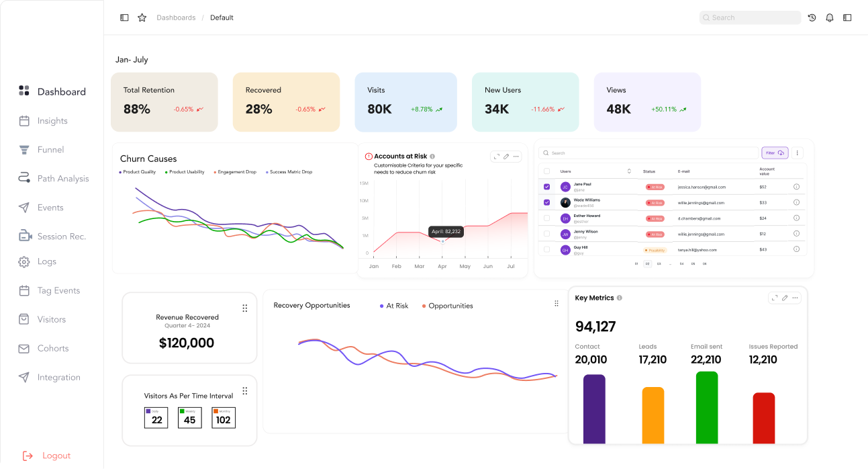Click the notification bell icon
This screenshot has height=469, width=868.
[x=829, y=17]
